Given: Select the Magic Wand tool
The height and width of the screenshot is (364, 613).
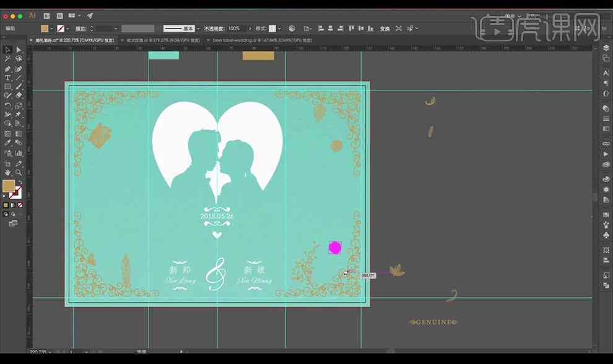Looking at the screenshot, I should pyautogui.click(x=7, y=59).
